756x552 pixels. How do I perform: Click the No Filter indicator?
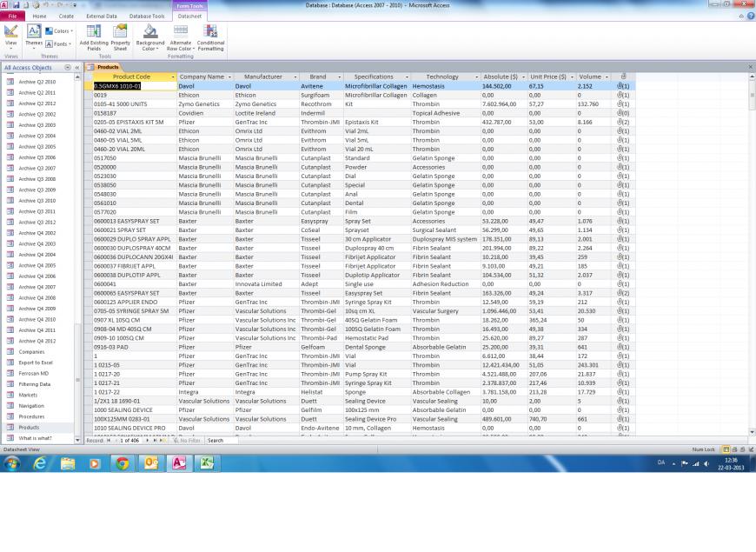point(187,441)
